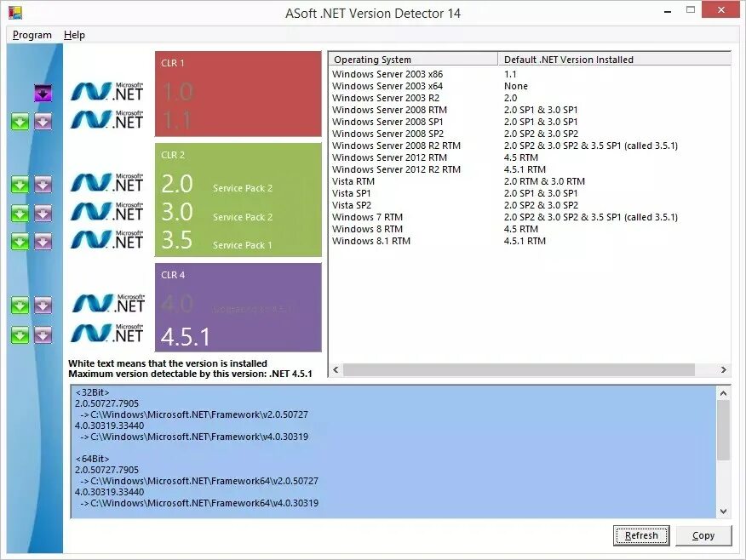The width and height of the screenshot is (746, 560).
Task: Click the green download arrow beside .NET 3.5
Action: point(20,242)
